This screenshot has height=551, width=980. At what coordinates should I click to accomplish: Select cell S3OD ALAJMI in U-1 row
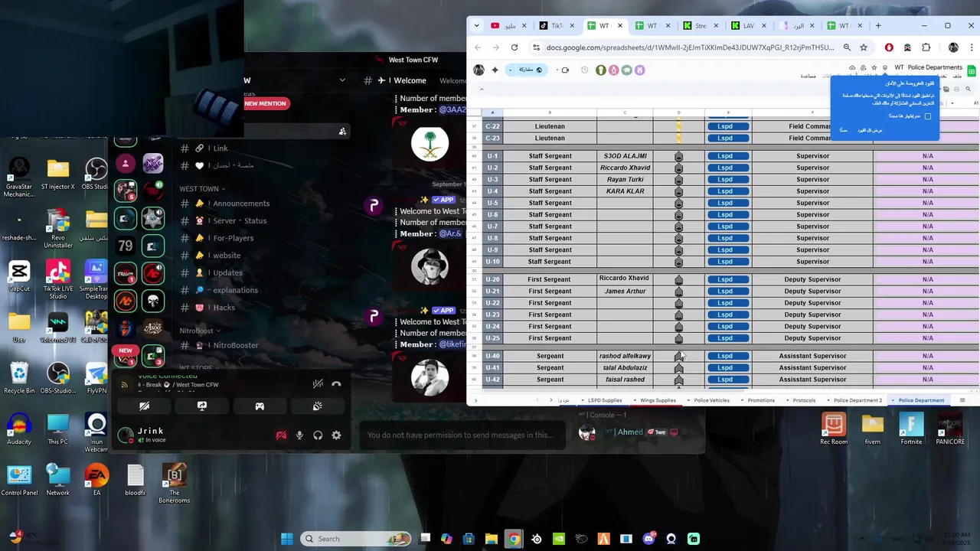coord(625,156)
